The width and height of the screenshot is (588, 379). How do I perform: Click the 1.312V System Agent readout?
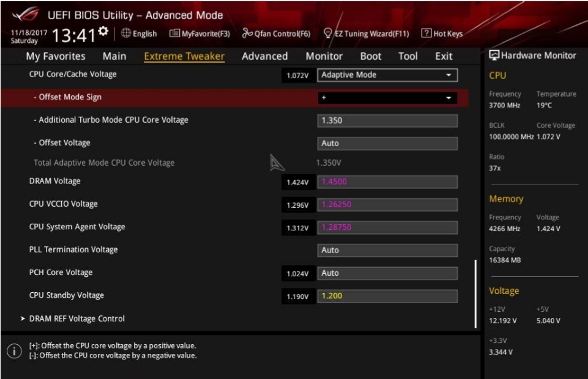[x=298, y=228]
